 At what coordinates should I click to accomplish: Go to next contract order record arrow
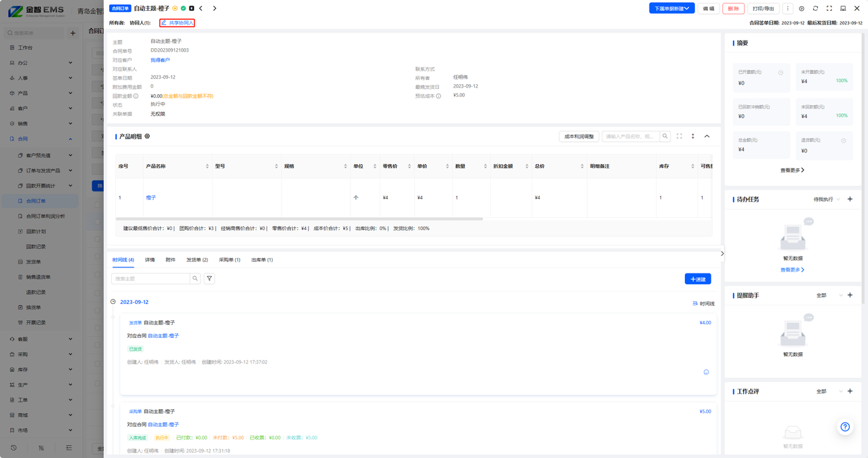pyautogui.click(x=215, y=9)
